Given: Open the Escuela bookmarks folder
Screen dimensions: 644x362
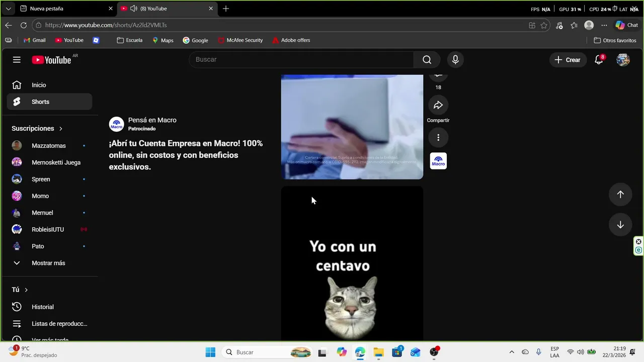Looking at the screenshot, I should [x=130, y=40].
